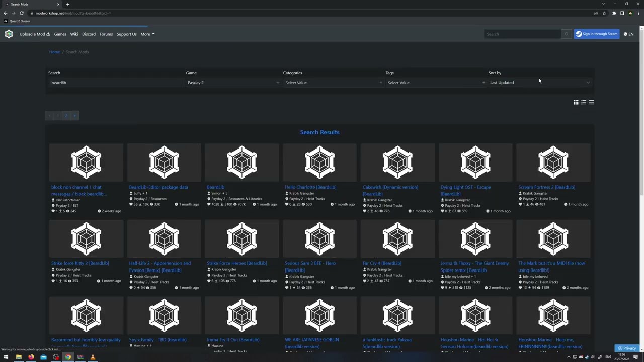The image size is (644, 362).
Task: Open 'Strike force Kitty 2 [BeardLib]' link
Action: coord(80,263)
